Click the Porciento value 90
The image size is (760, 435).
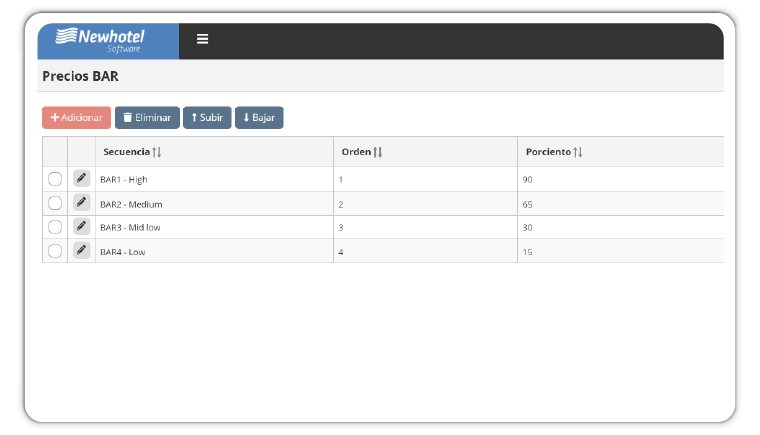point(527,180)
